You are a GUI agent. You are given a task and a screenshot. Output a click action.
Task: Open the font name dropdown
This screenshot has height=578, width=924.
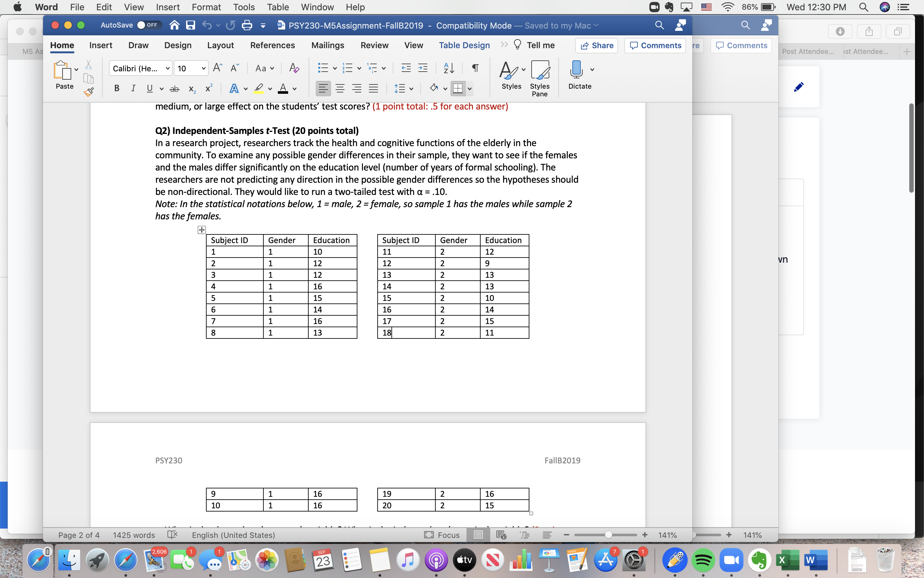(167, 68)
